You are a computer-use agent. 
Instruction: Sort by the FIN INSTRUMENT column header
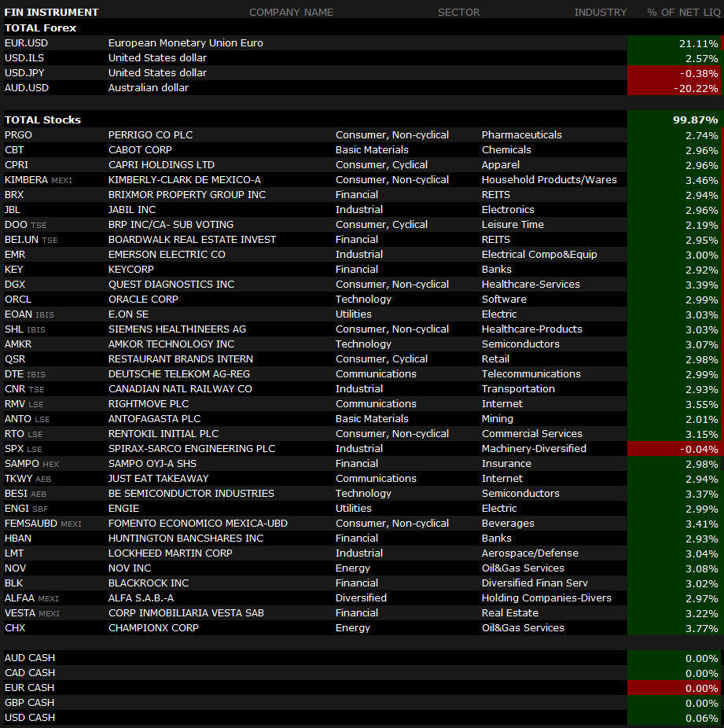(x=51, y=12)
